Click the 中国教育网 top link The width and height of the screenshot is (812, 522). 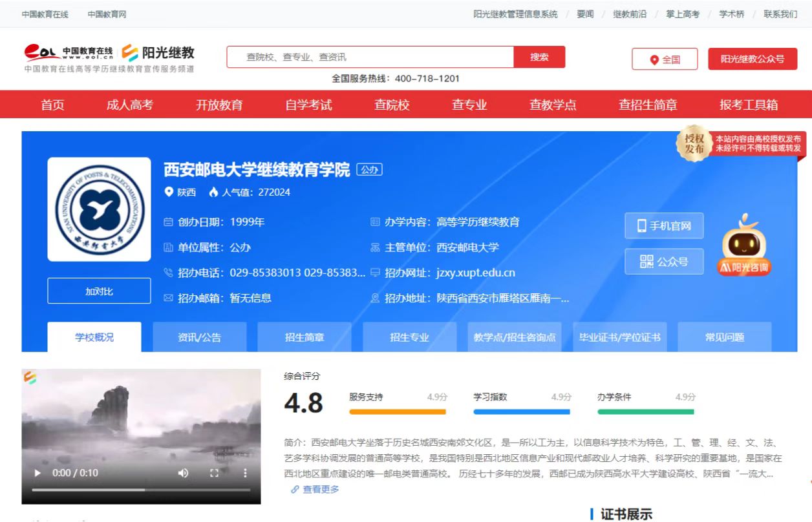(107, 14)
